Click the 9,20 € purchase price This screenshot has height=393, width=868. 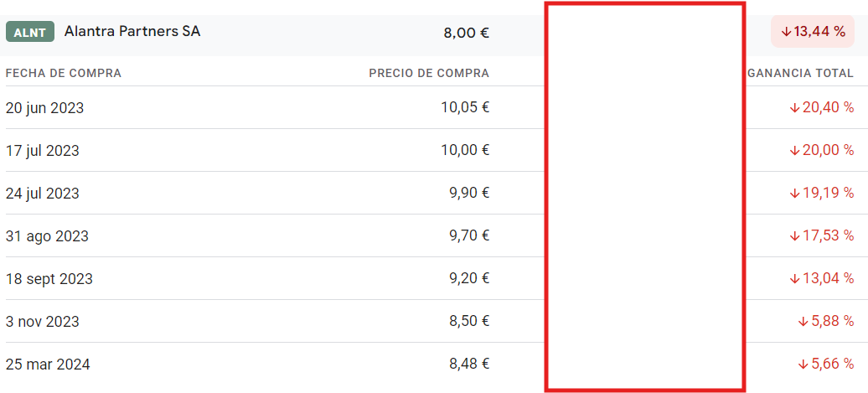[x=468, y=278]
